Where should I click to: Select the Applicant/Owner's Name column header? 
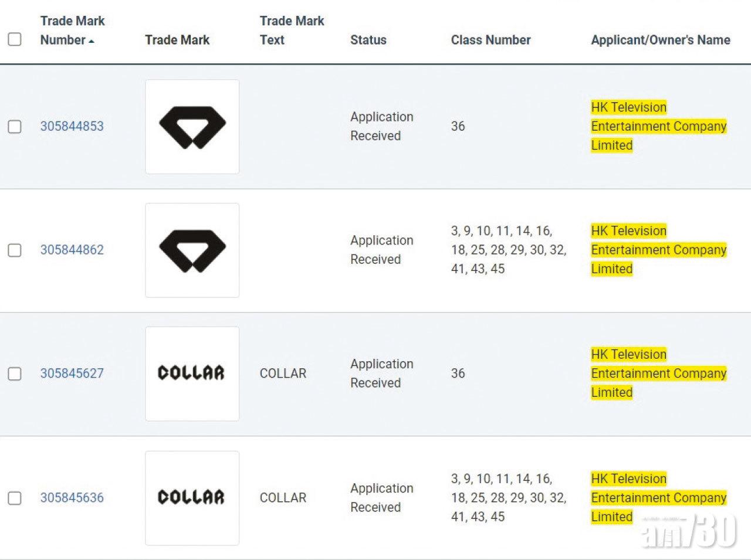(660, 40)
